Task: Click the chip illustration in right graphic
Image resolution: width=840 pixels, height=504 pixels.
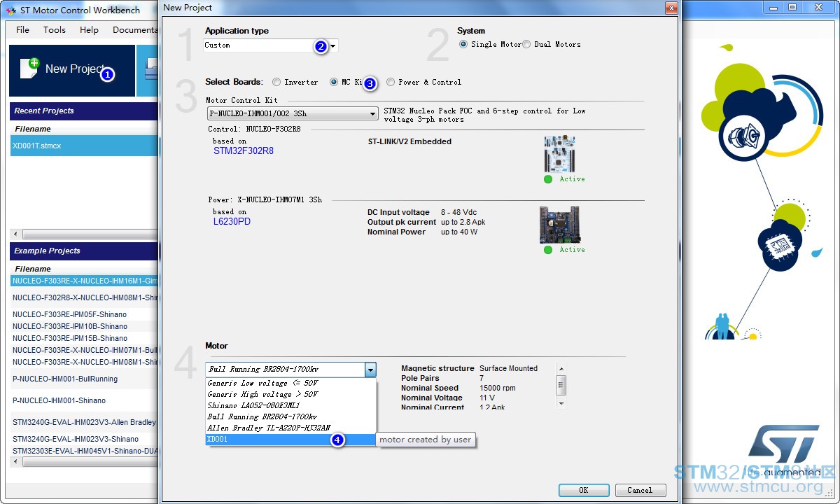Action: [x=780, y=245]
